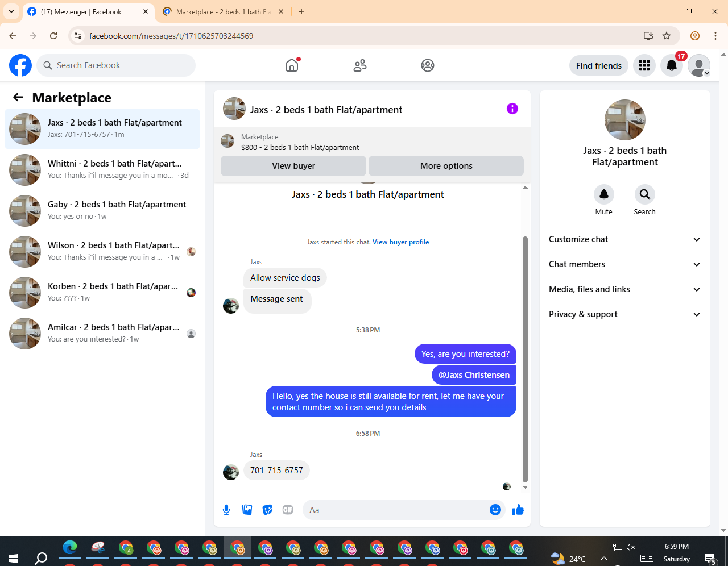Close the Marketplace browser tab

click(x=280, y=11)
